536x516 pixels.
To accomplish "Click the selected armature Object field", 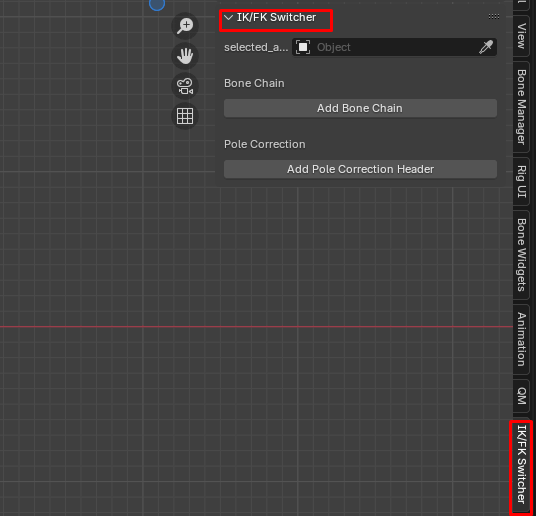I will (394, 47).
